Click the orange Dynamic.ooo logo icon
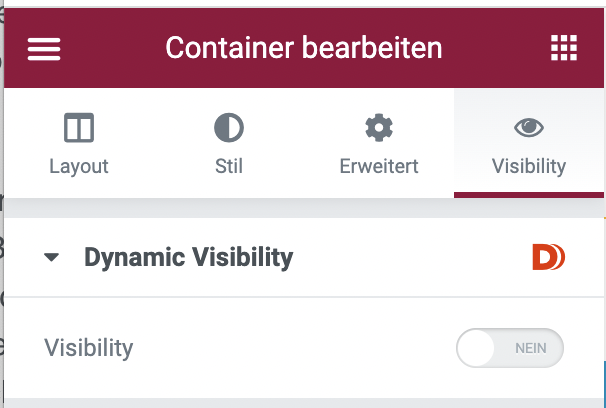The height and width of the screenshot is (408, 606). (x=548, y=257)
